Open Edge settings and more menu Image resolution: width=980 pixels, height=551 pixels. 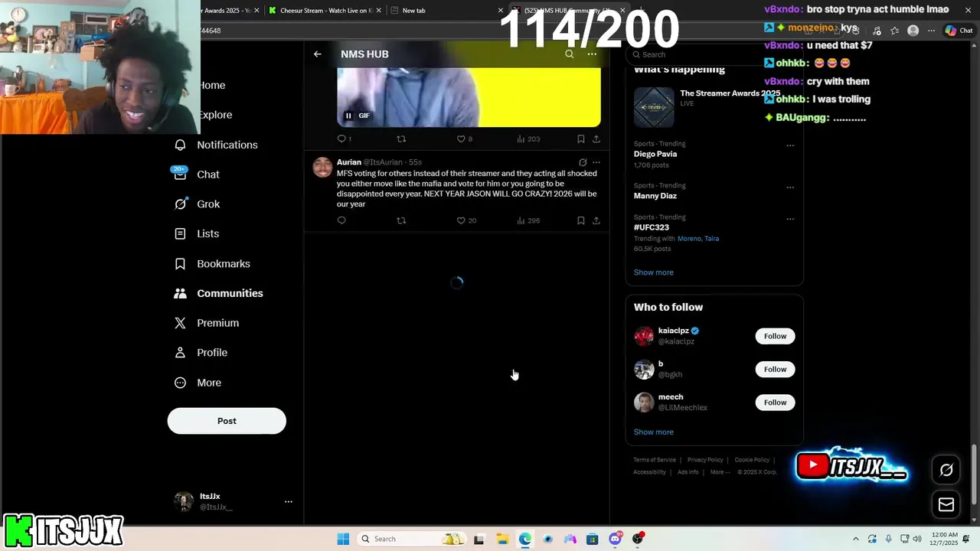(x=931, y=31)
